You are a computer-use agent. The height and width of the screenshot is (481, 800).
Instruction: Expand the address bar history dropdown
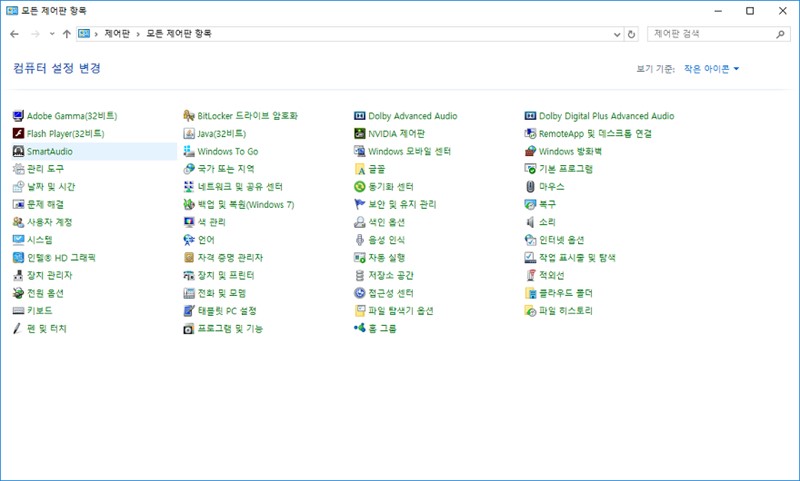[617, 34]
